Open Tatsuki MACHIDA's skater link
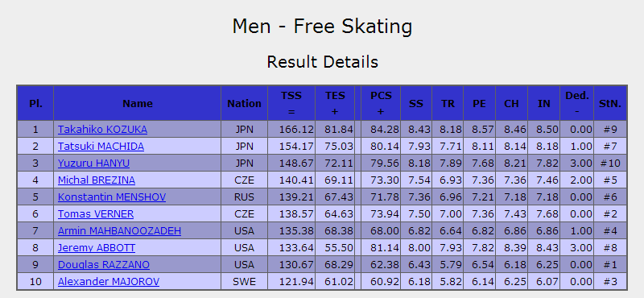644x298 pixels. pos(101,147)
